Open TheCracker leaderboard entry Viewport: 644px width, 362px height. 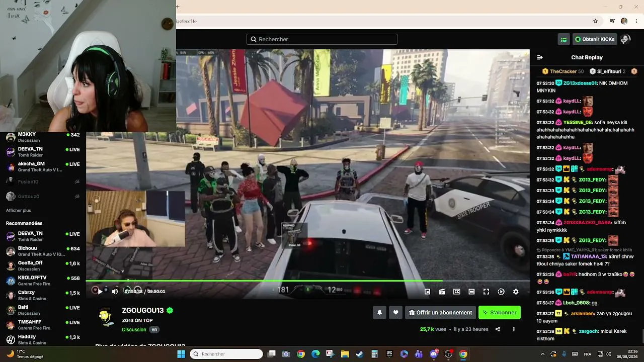click(563, 71)
